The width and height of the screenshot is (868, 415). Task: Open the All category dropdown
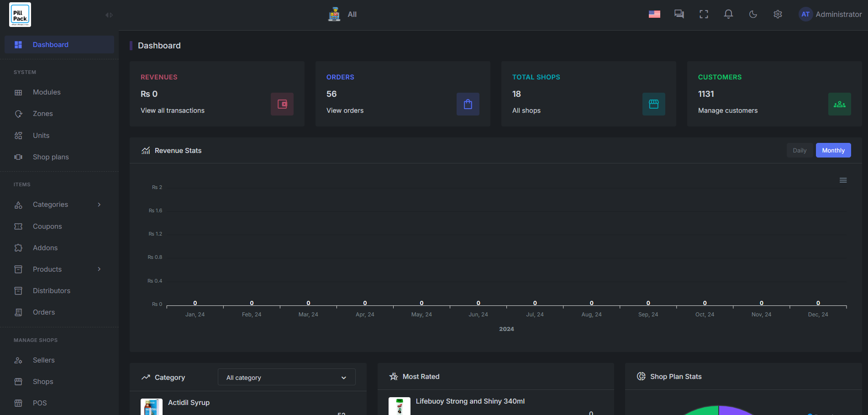286,378
